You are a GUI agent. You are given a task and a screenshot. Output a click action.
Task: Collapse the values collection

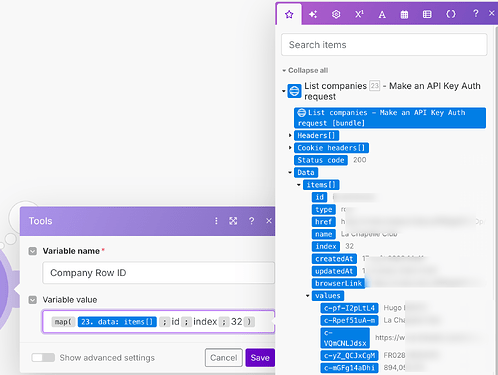click(x=307, y=296)
